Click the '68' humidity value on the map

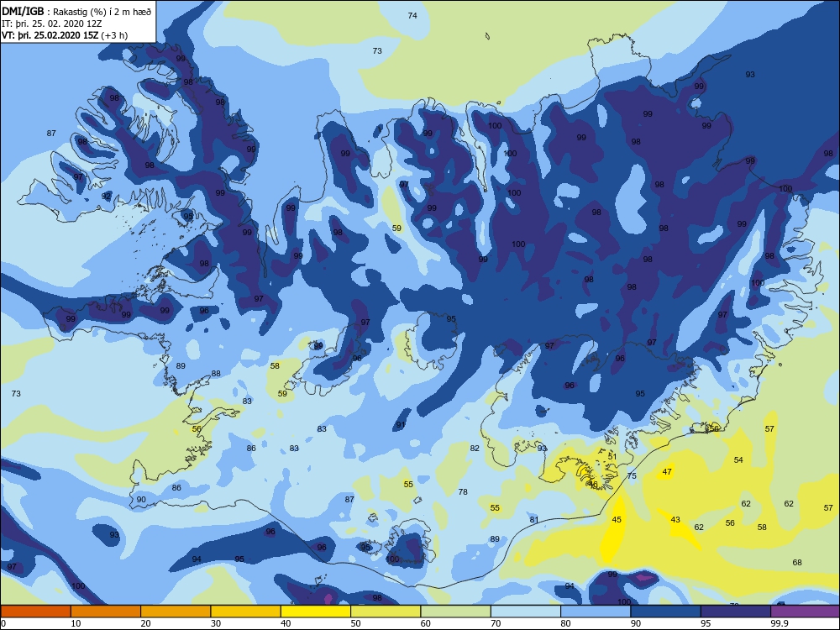pyautogui.click(x=797, y=563)
